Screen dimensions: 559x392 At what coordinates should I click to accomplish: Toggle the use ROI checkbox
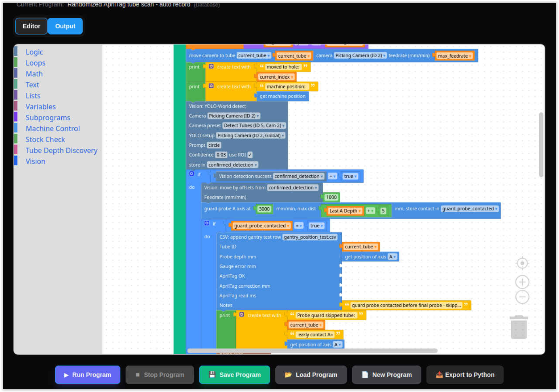(250, 155)
